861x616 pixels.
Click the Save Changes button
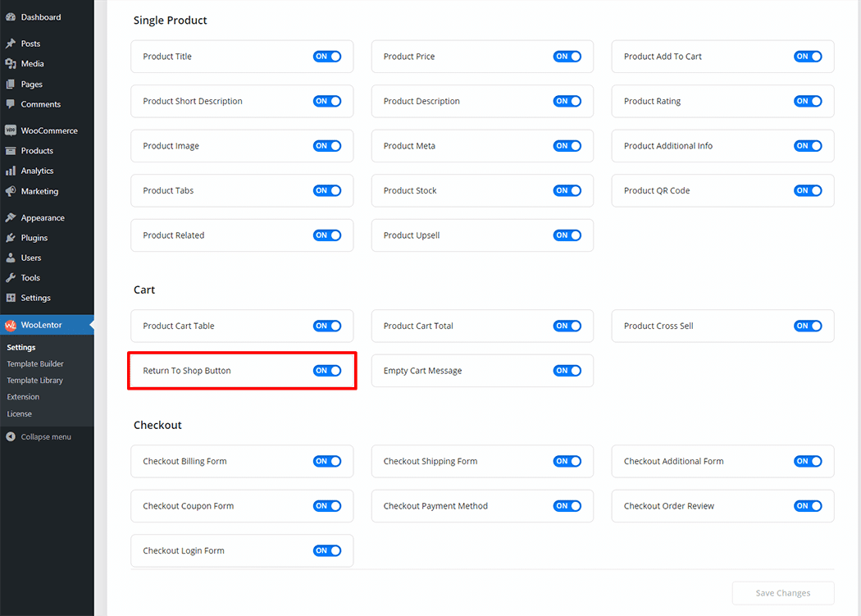782,593
